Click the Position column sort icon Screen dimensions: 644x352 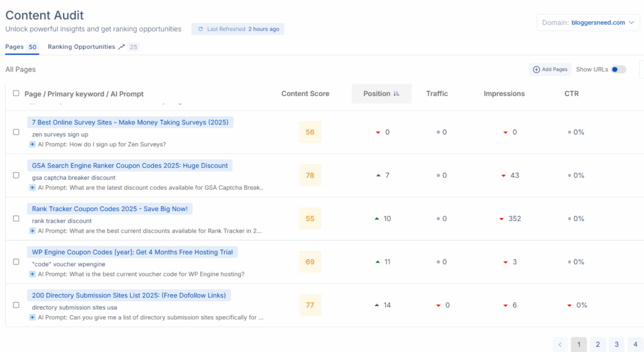click(x=396, y=94)
